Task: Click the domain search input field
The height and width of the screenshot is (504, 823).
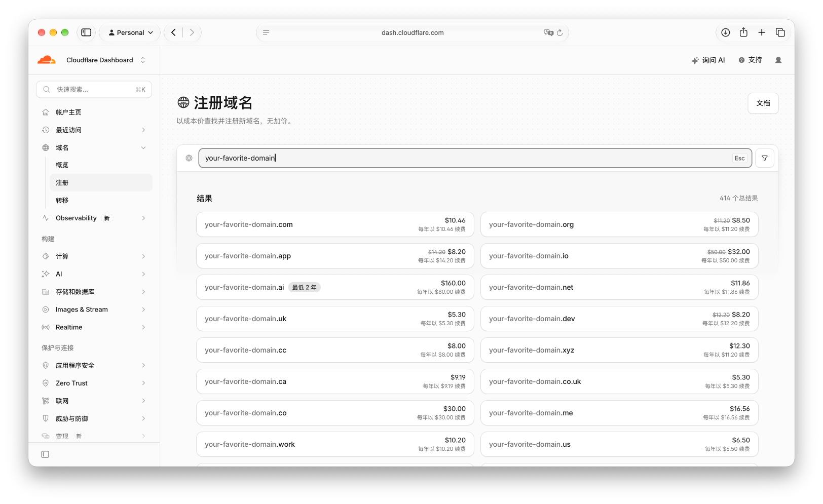Action: point(475,158)
